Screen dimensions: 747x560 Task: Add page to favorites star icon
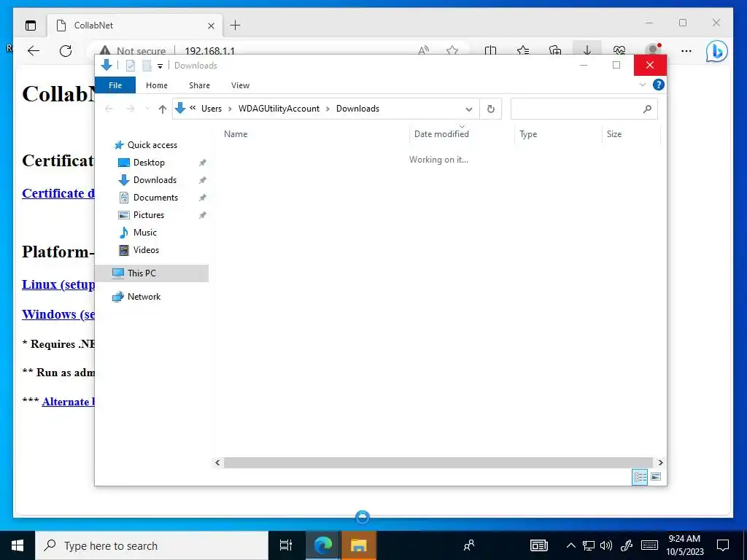[x=452, y=50]
